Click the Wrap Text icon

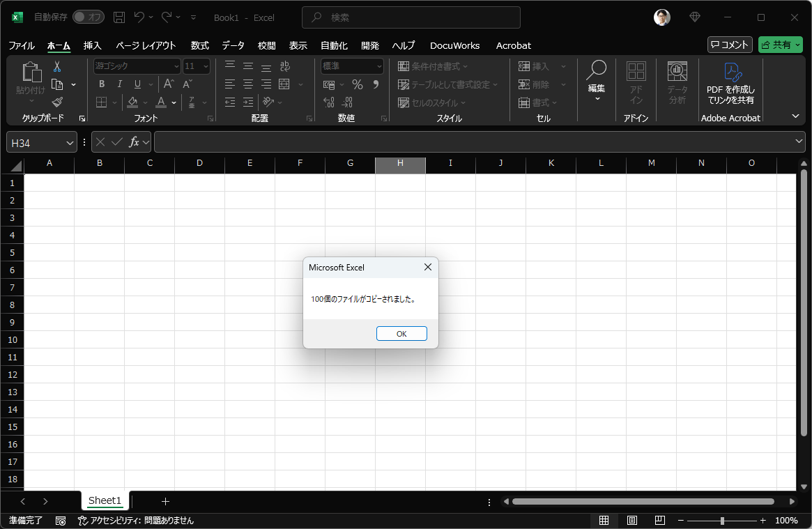click(x=285, y=66)
